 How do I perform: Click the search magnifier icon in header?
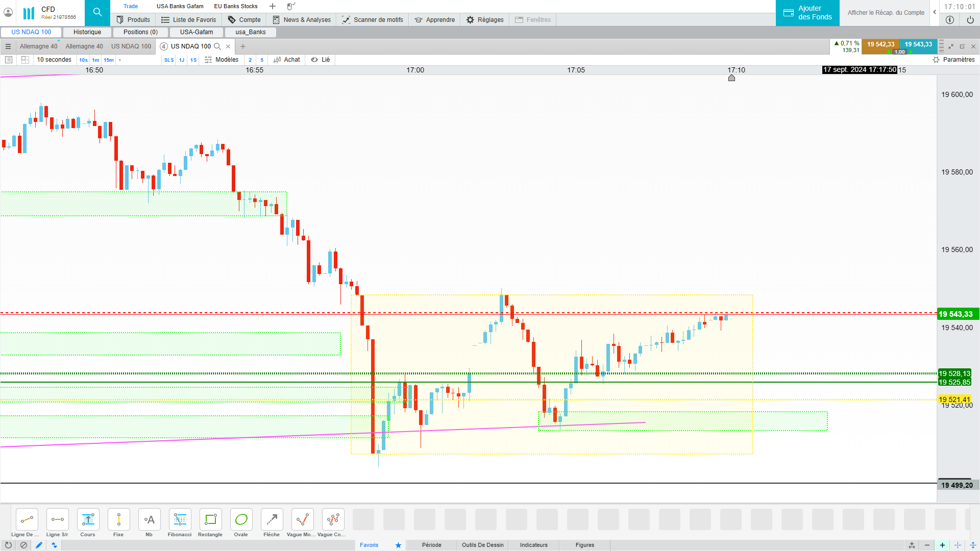point(97,13)
